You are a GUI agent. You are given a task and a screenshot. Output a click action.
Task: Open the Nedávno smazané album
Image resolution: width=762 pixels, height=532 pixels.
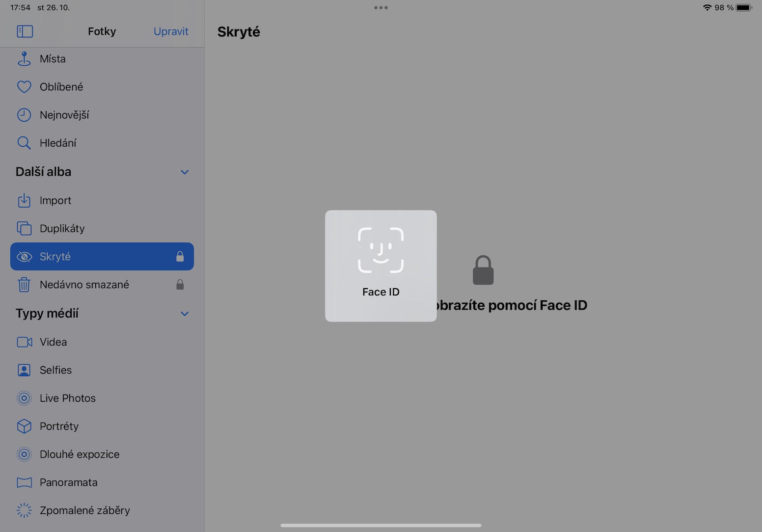tap(102, 285)
